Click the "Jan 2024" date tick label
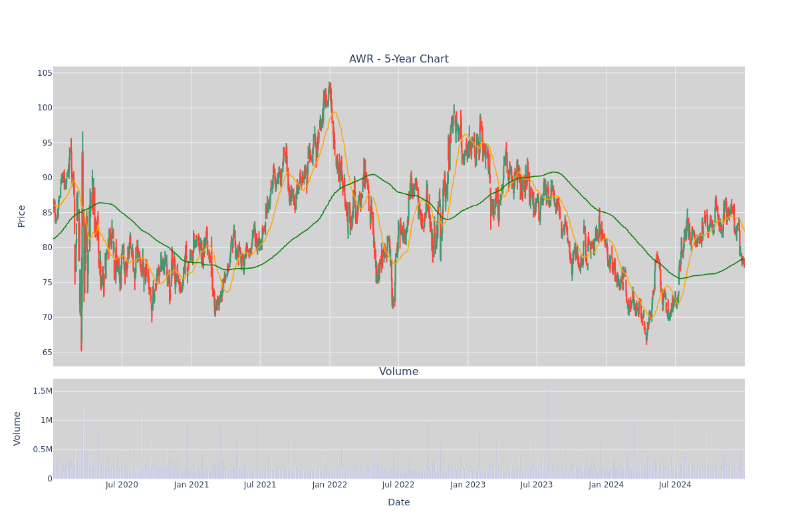This screenshot has height=532, width=798. coord(606,485)
